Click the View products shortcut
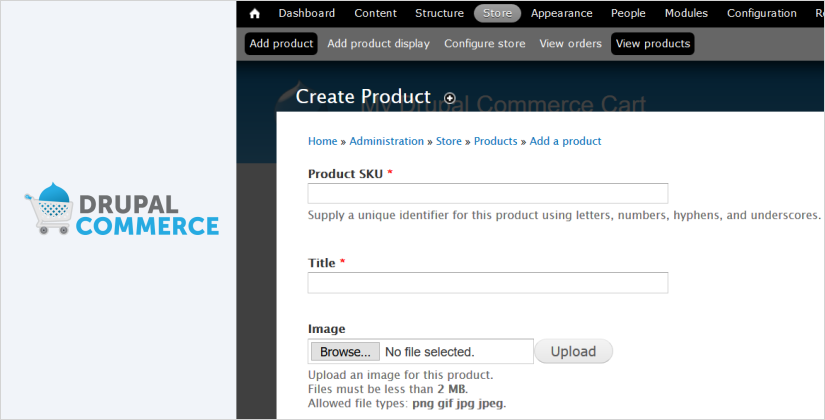The width and height of the screenshot is (825, 420). pyautogui.click(x=652, y=44)
